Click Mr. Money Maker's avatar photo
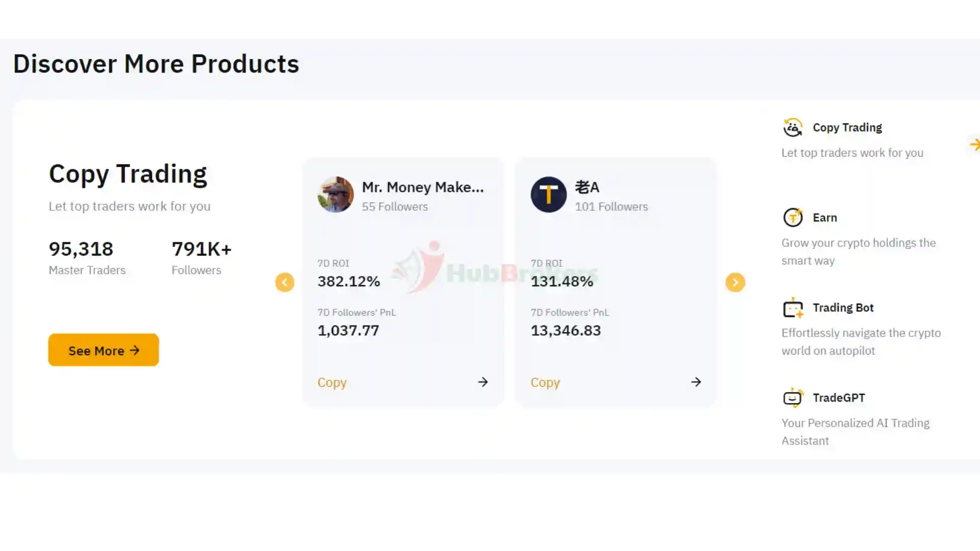This screenshot has height=551, width=980. click(x=335, y=194)
